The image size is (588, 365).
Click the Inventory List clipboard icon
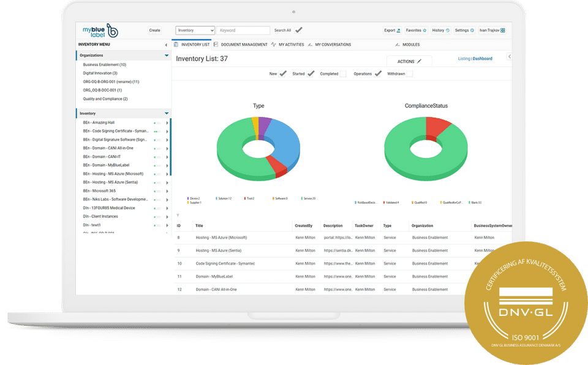coord(176,45)
